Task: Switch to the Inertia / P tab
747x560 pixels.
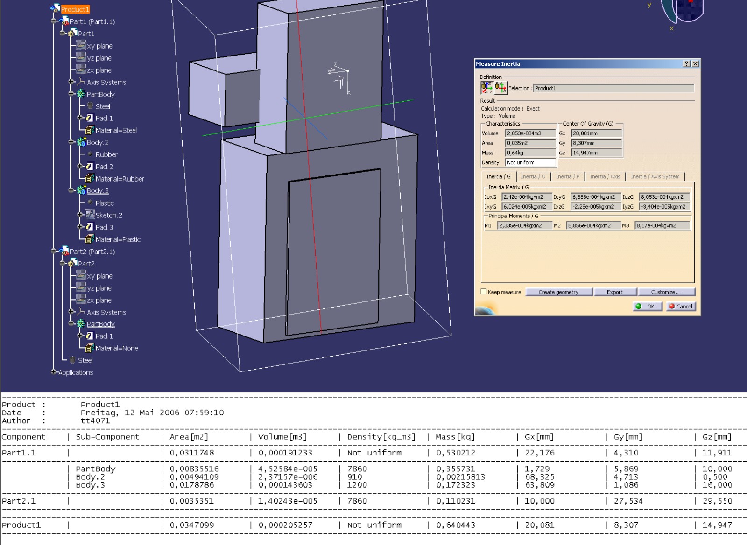Action: (568, 176)
